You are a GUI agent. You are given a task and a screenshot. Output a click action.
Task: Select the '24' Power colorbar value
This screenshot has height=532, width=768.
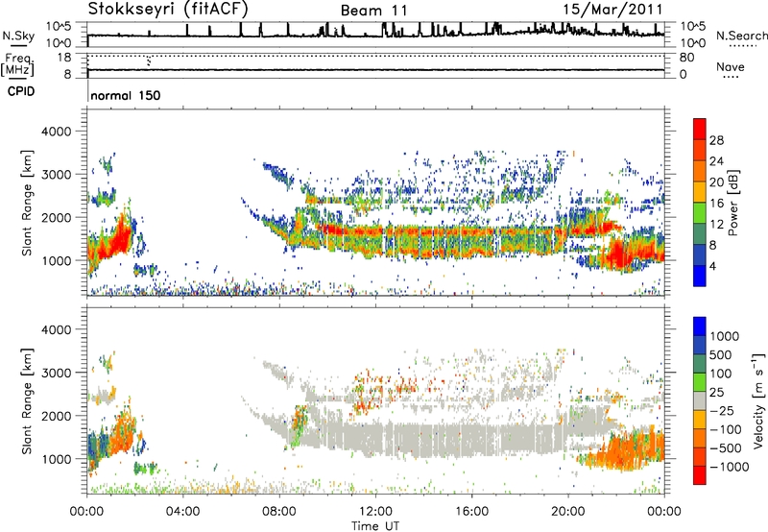coord(716,161)
